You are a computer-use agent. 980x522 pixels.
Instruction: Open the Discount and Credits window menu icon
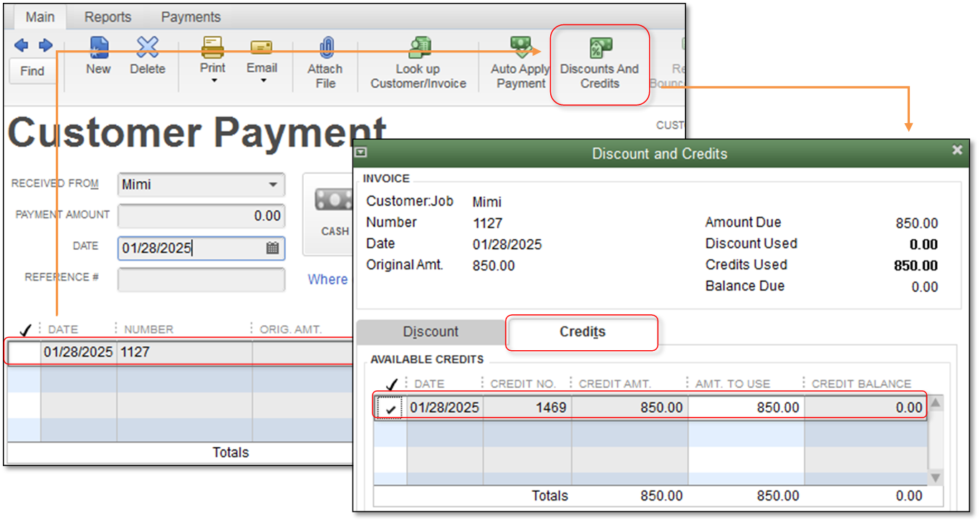pos(362,152)
